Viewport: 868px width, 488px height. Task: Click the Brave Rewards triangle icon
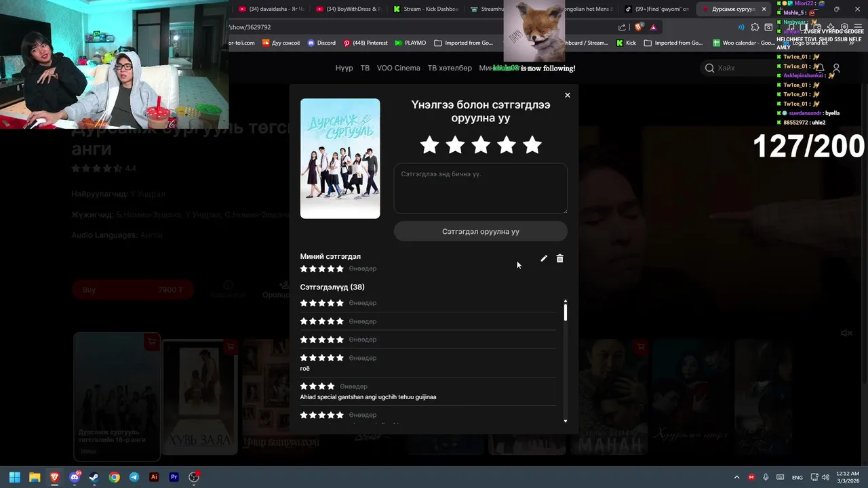[x=653, y=27]
